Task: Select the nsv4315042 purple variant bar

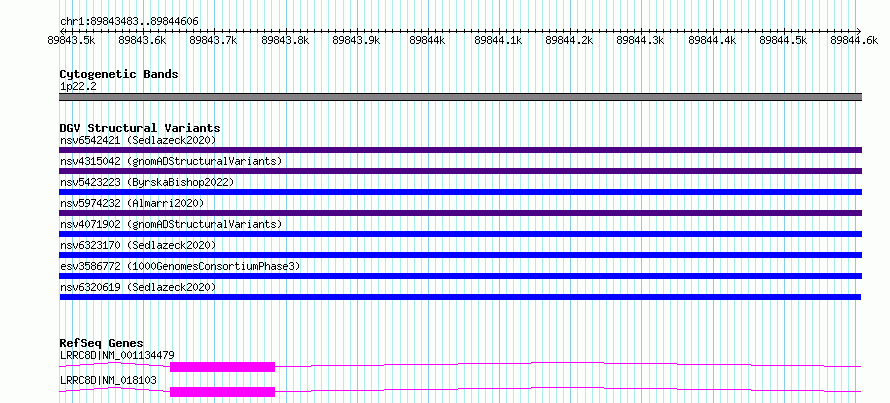Action: pos(460,171)
